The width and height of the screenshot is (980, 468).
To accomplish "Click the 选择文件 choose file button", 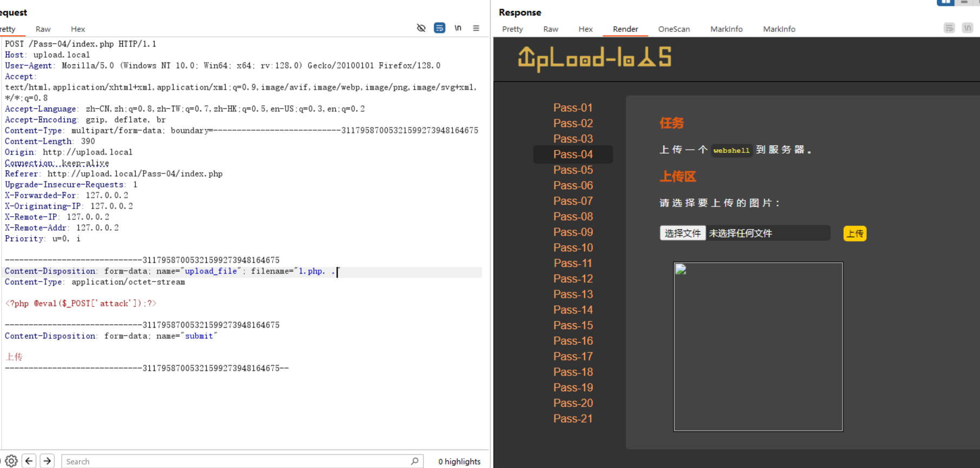I will click(683, 233).
